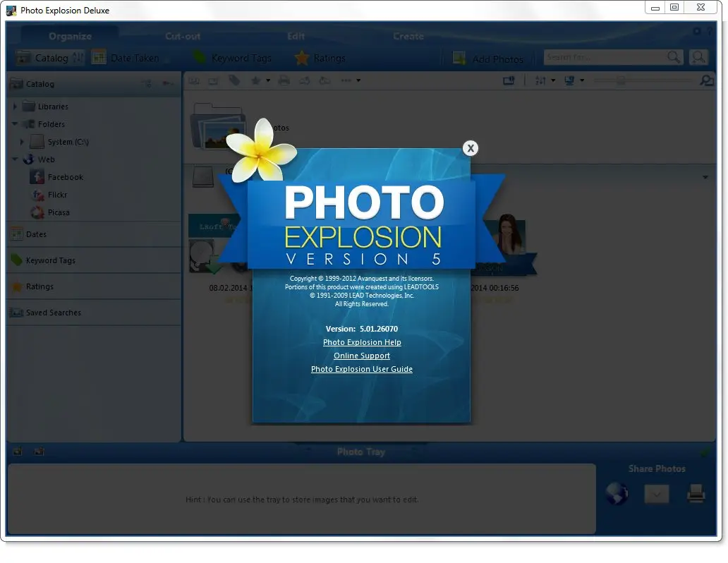
Task: Click the zoom magnifier icon at toolbar end
Action: click(x=707, y=80)
